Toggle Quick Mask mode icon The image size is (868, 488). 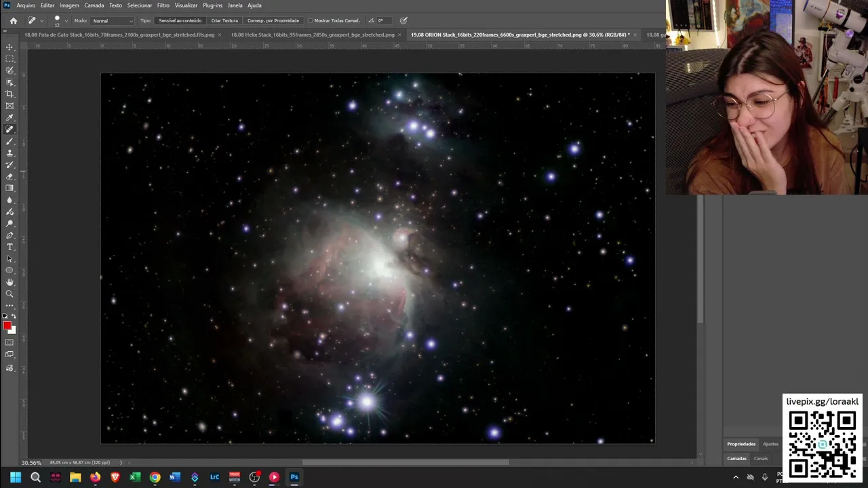point(9,342)
